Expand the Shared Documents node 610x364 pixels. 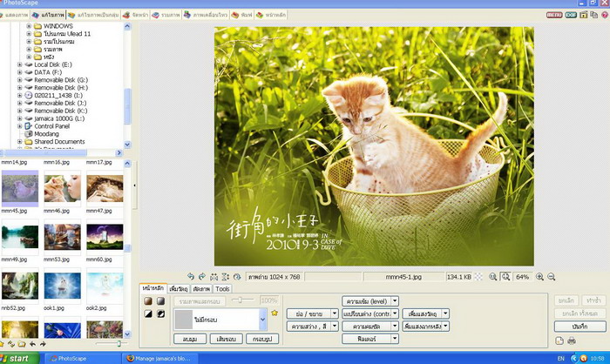tap(19, 142)
